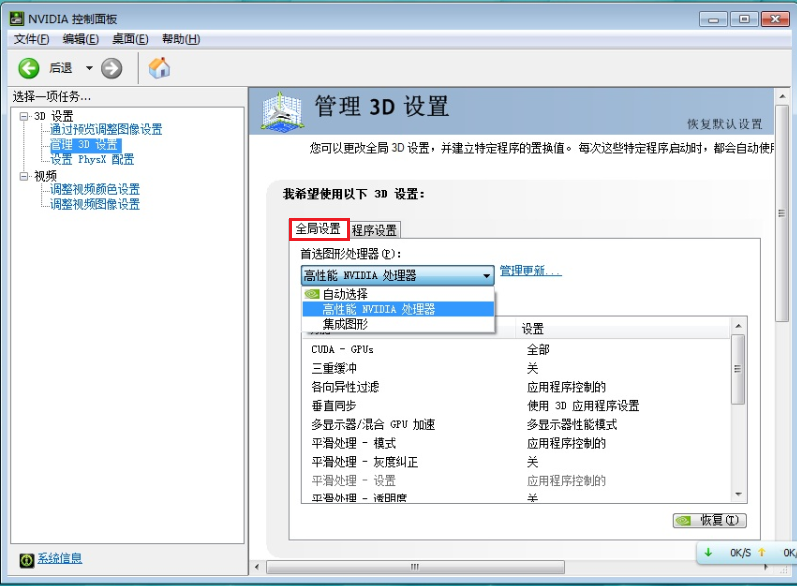Viewport: 797px width, 586px height.
Task: Click the 管理 3D 设置 header image
Action: (281, 110)
